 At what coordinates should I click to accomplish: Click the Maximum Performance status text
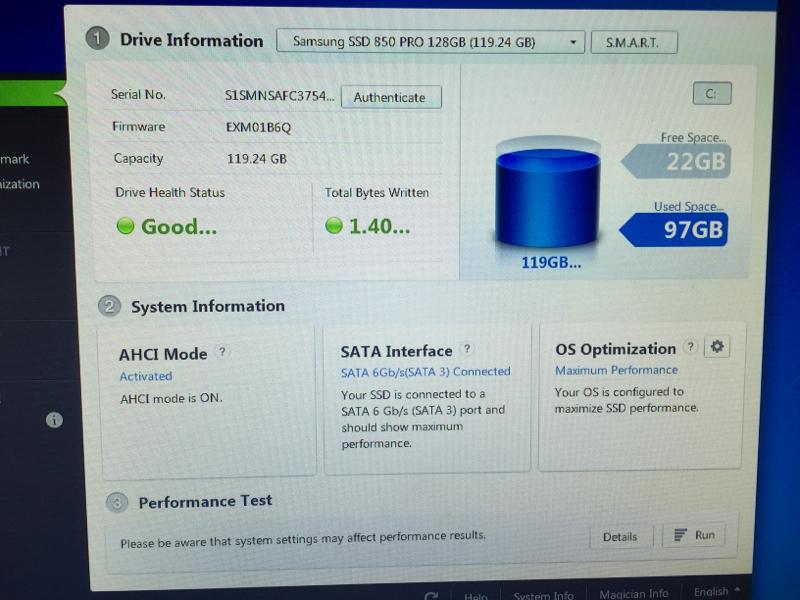[616, 370]
